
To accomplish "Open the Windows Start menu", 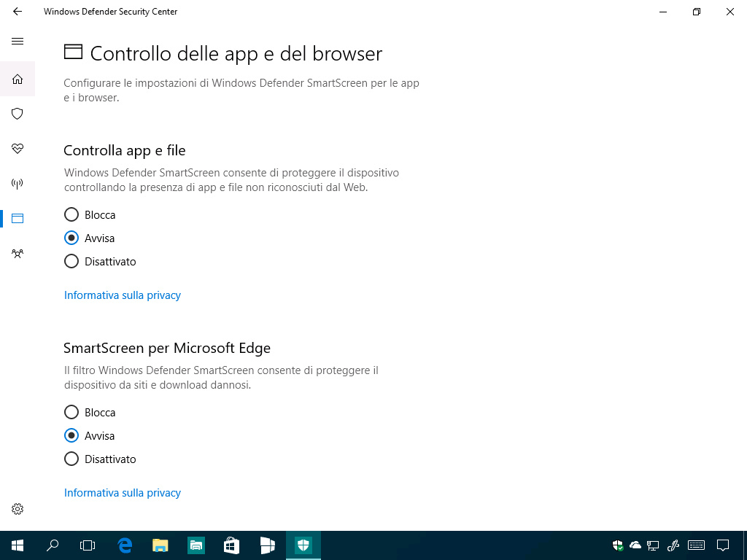I will (18, 545).
